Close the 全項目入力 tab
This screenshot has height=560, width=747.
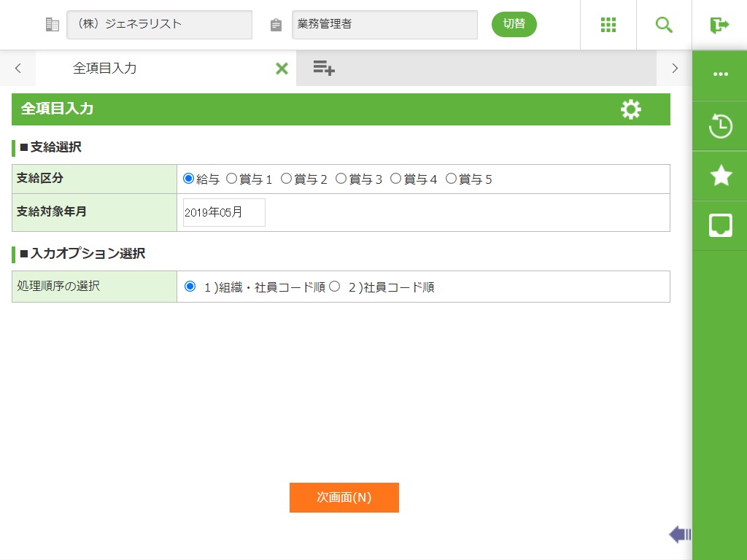(282, 69)
